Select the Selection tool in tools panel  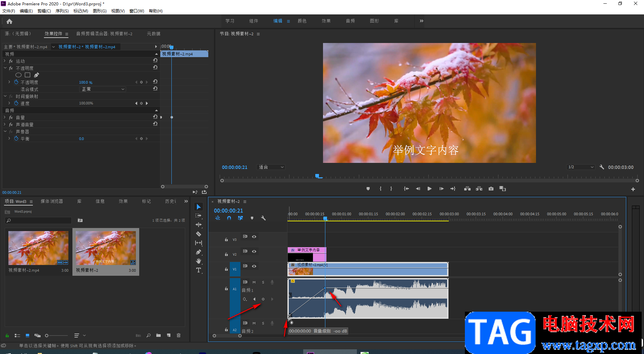pyautogui.click(x=199, y=207)
